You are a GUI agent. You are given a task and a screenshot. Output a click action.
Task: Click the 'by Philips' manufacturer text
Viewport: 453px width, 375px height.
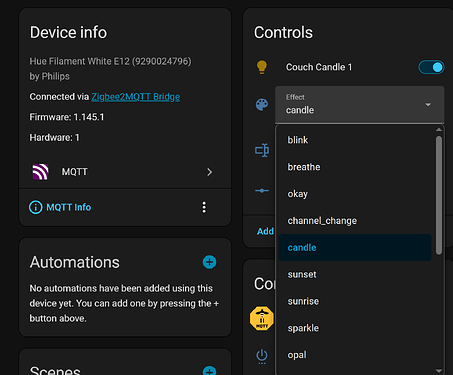[49, 76]
